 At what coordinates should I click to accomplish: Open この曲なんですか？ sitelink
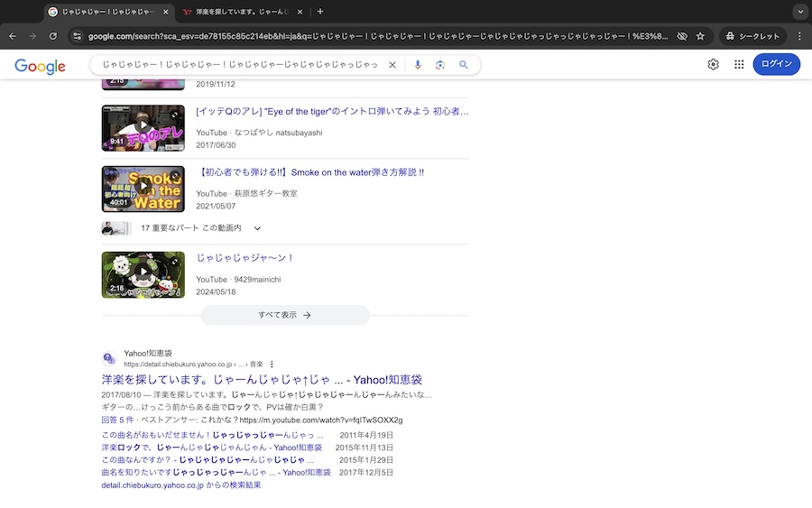point(208,460)
